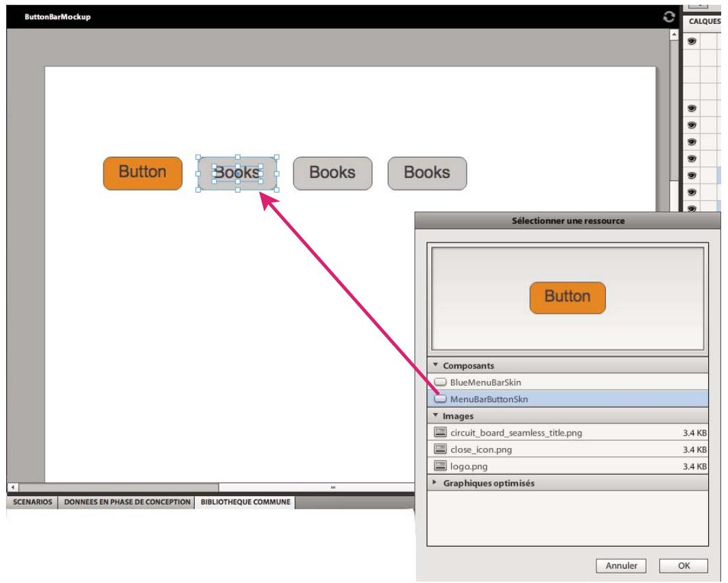Expand the Graphiques optimisés section
The image size is (728, 583).
(435, 482)
